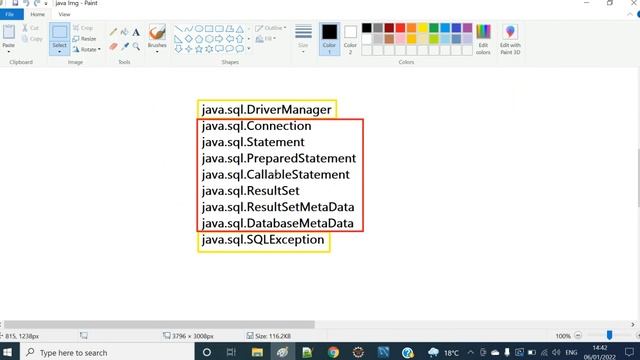Screen dimensions: 640x360
Task: Choose the Five-point star shape
Action: [199, 49]
